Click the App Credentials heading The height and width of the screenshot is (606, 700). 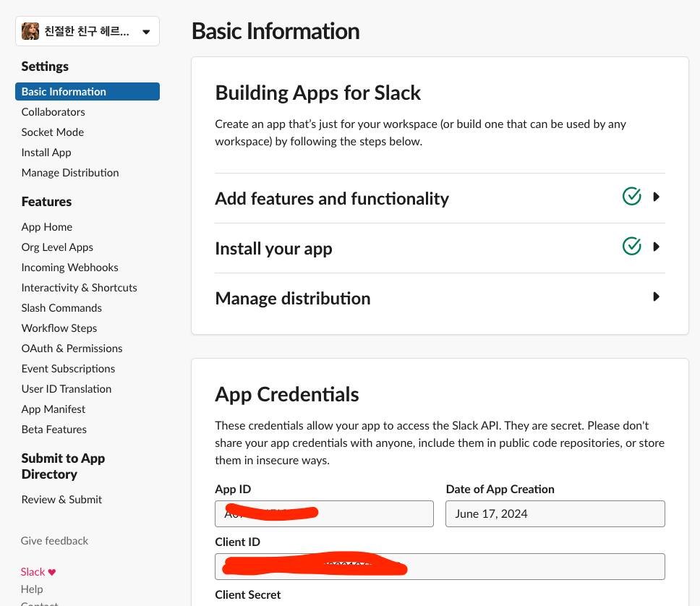click(x=286, y=394)
